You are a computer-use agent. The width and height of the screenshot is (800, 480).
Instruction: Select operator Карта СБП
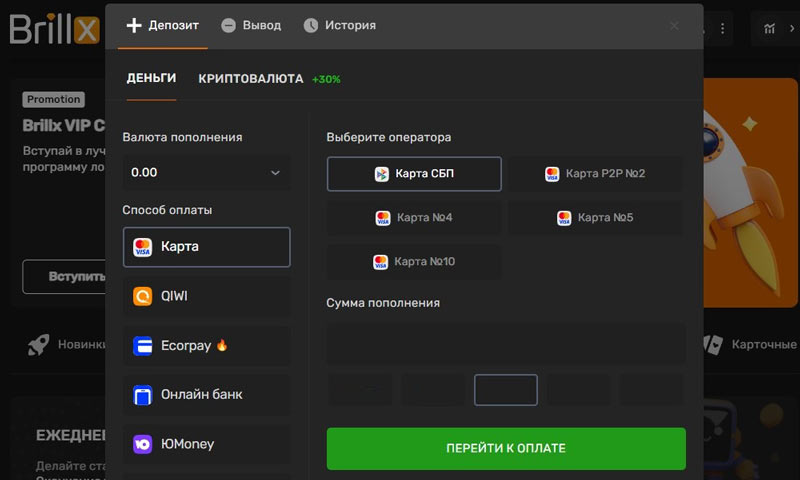(x=414, y=174)
